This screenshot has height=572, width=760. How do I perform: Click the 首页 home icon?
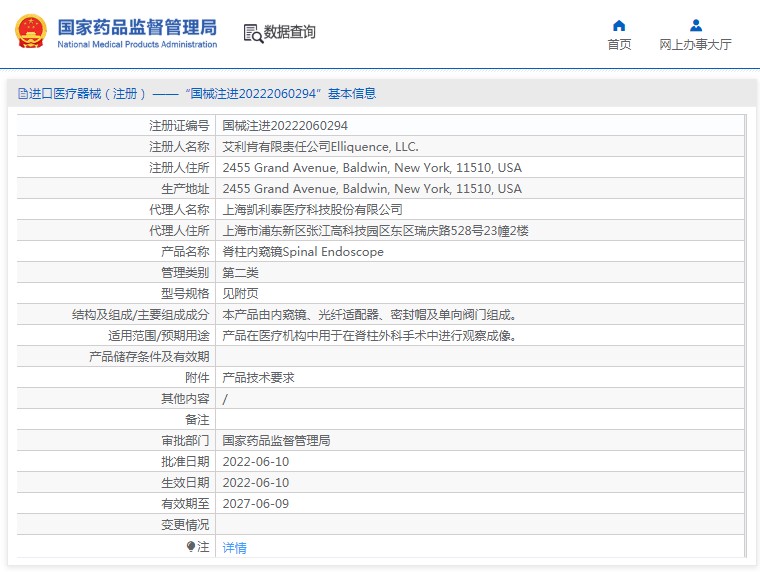tap(619, 25)
